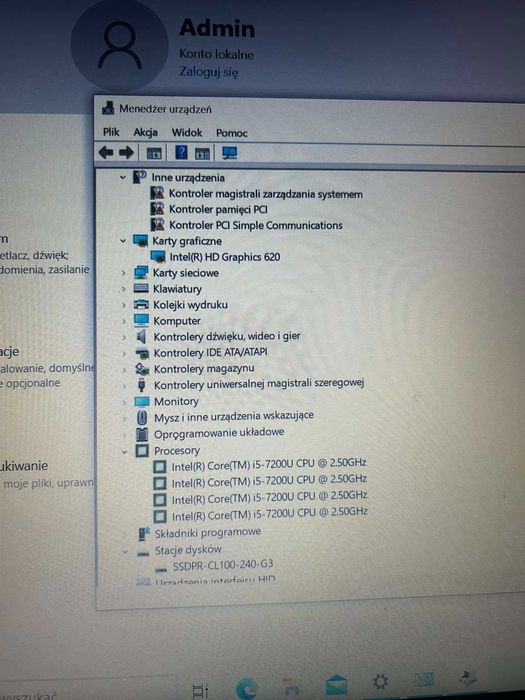This screenshot has height=700, width=525.
Task: Click the Kontrolery IDE ATA/ATAPI icon
Action: tap(142, 354)
